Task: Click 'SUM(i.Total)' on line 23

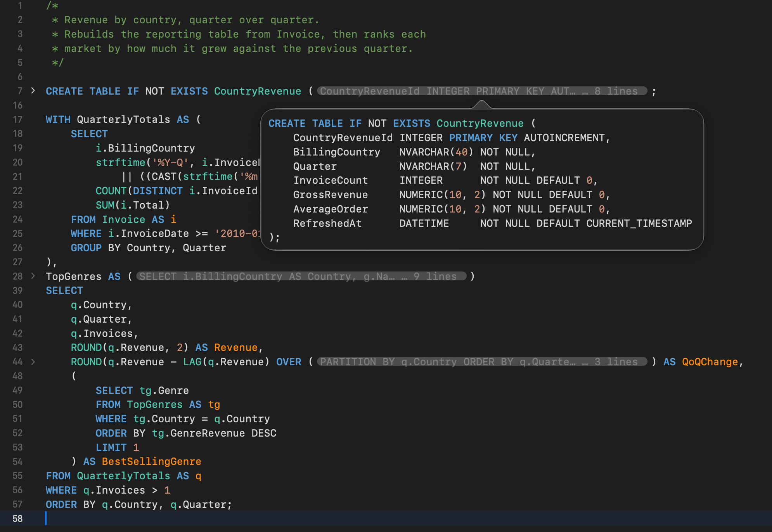Action: pos(133,205)
